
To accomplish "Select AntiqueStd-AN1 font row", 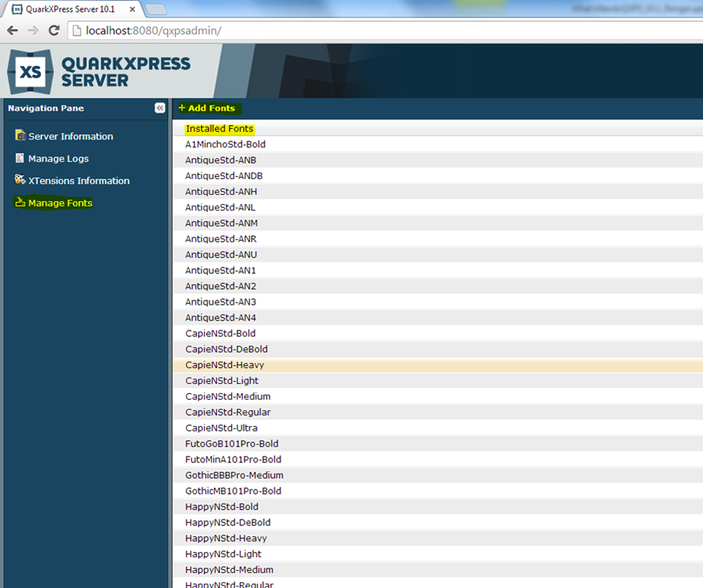I will (x=438, y=270).
